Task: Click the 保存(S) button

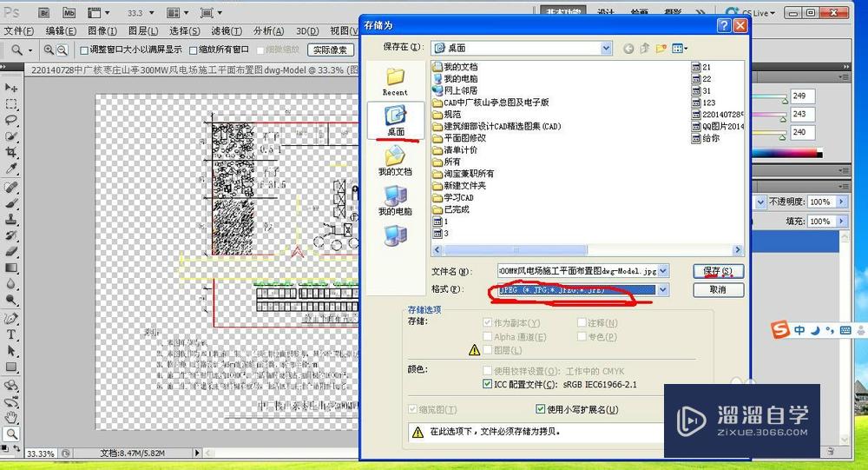Action: point(718,271)
